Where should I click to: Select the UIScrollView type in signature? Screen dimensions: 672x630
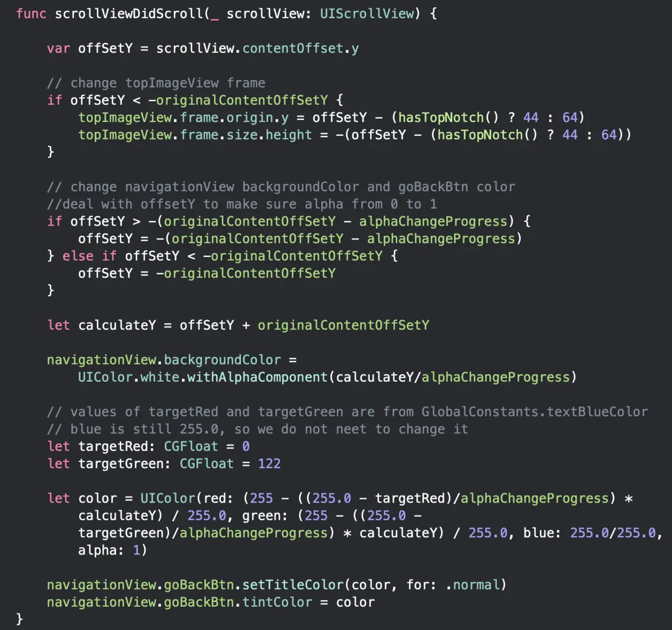tap(366, 14)
